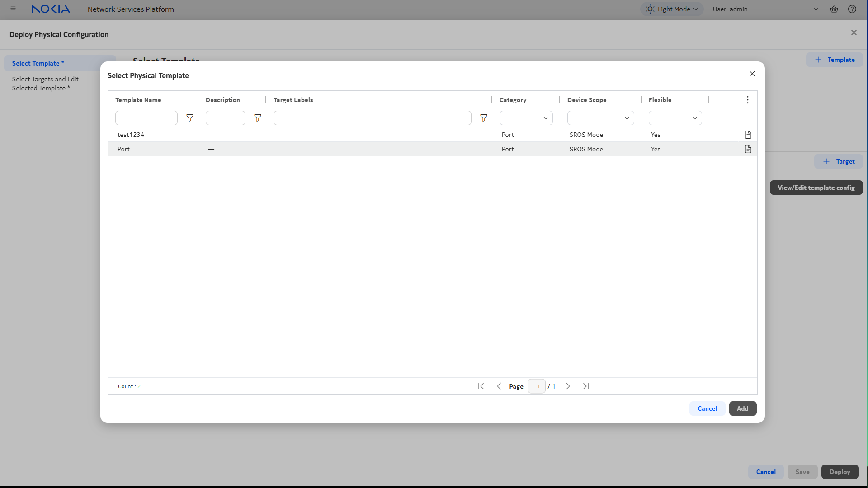Click the Target Labels filter icon

click(x=484, y=118)
